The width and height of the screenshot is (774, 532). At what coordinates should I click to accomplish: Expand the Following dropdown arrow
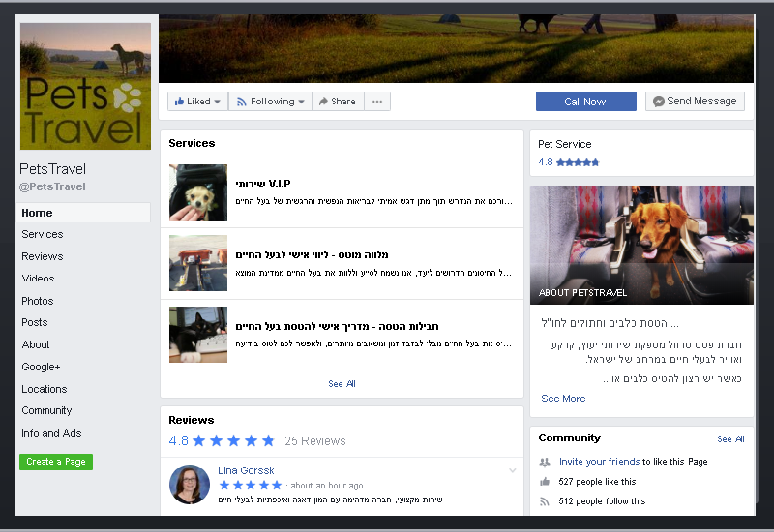pyautogui.click(x=302, y=102)
